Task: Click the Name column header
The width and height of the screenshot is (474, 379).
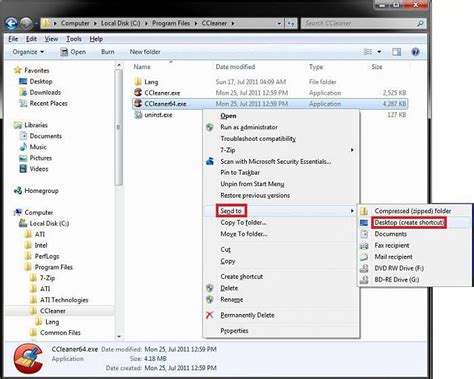Action: point(142,67)
